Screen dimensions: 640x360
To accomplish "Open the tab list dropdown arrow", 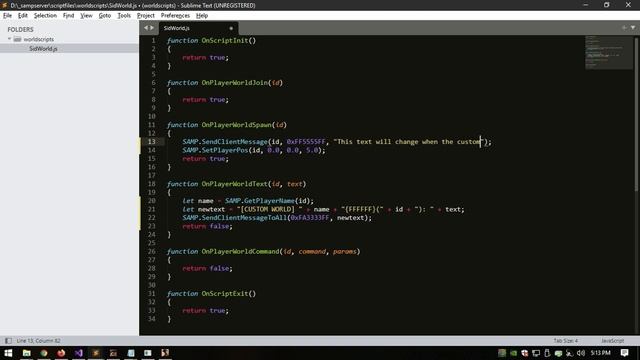I will click(633, 28).
